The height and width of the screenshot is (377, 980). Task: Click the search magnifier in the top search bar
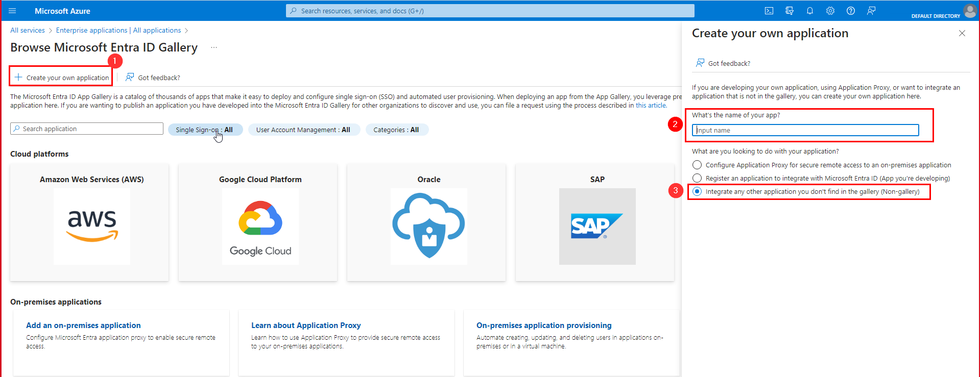tap(293, 11)
